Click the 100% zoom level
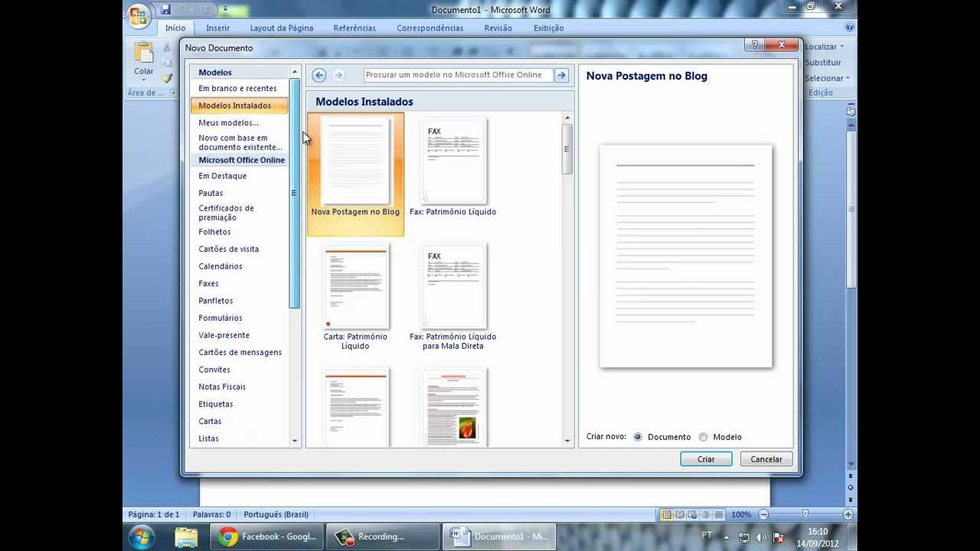The image size is (980, 551). (740, 515)
